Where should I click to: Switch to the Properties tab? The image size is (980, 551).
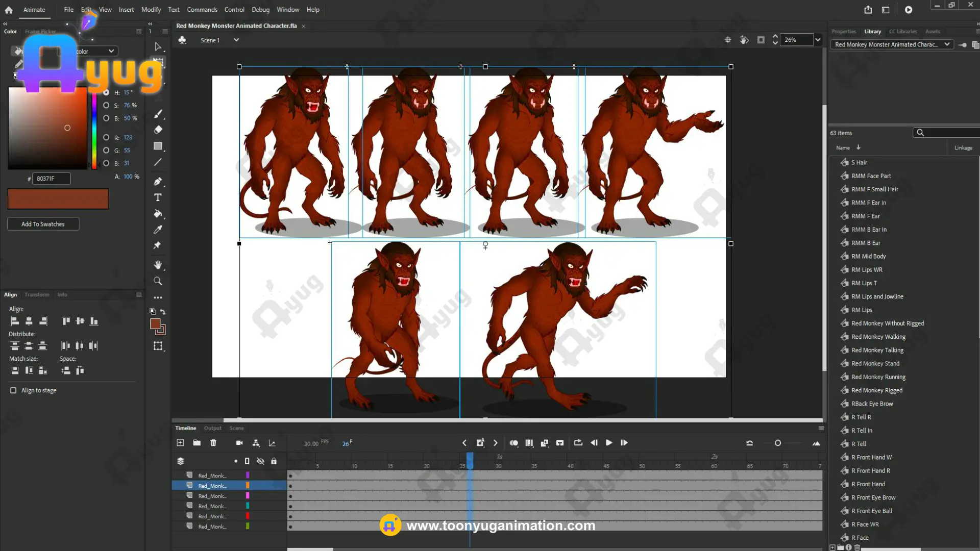(843, 32)
